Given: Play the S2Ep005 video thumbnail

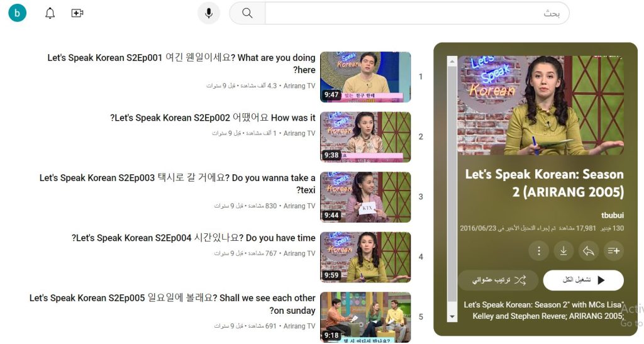Looking at the screenshot, I should click(365, 317).
